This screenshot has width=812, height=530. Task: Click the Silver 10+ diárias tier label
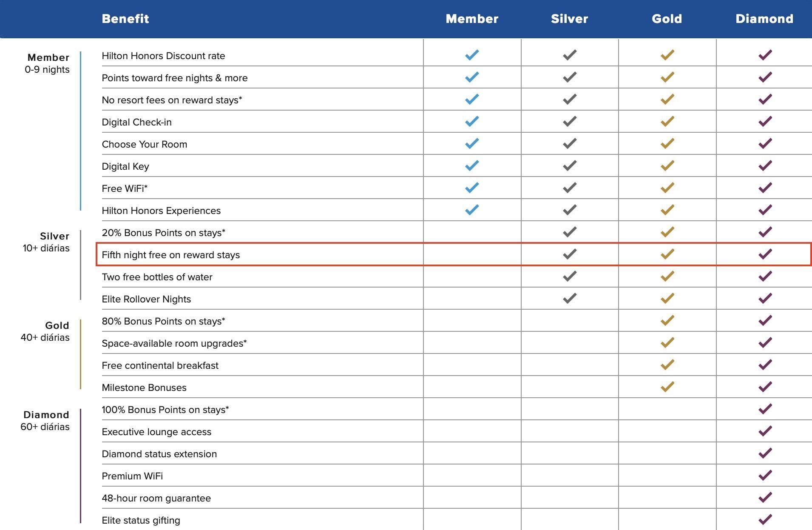coord(46,242)
